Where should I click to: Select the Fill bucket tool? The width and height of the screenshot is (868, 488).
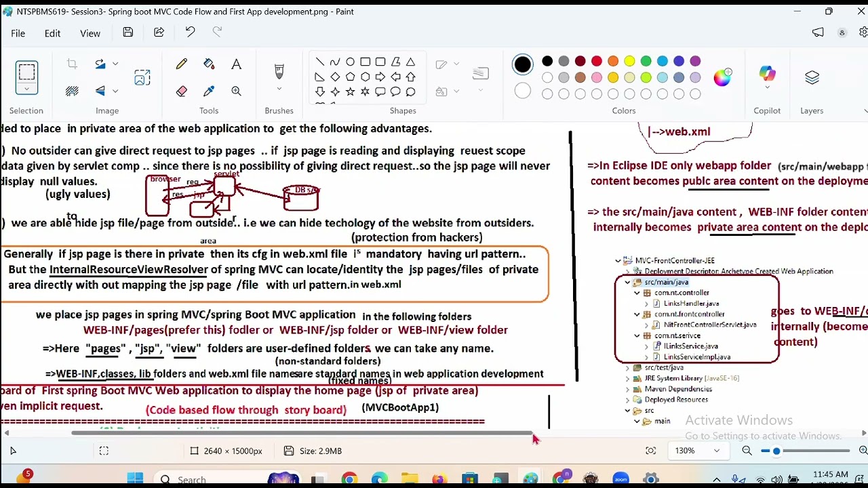209,64
